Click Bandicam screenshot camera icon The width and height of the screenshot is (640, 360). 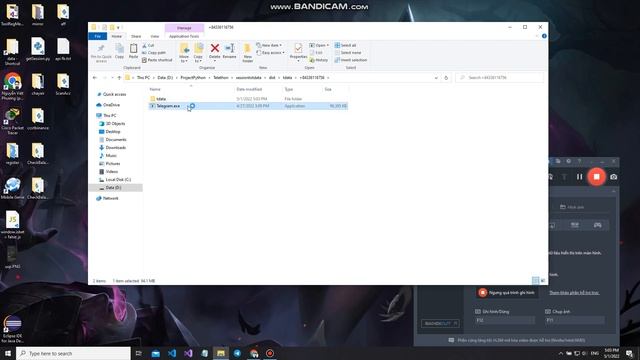pyautogui.click(x=613, y=177)
